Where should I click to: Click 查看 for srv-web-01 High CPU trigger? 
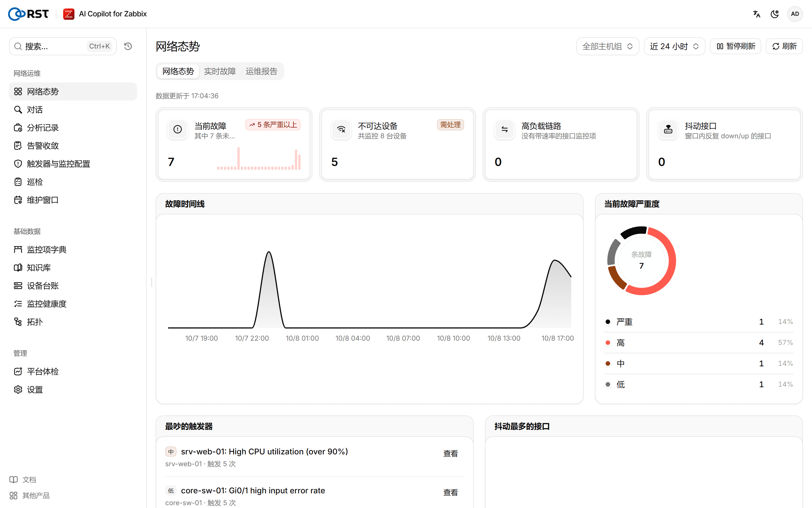pos(450,454)
